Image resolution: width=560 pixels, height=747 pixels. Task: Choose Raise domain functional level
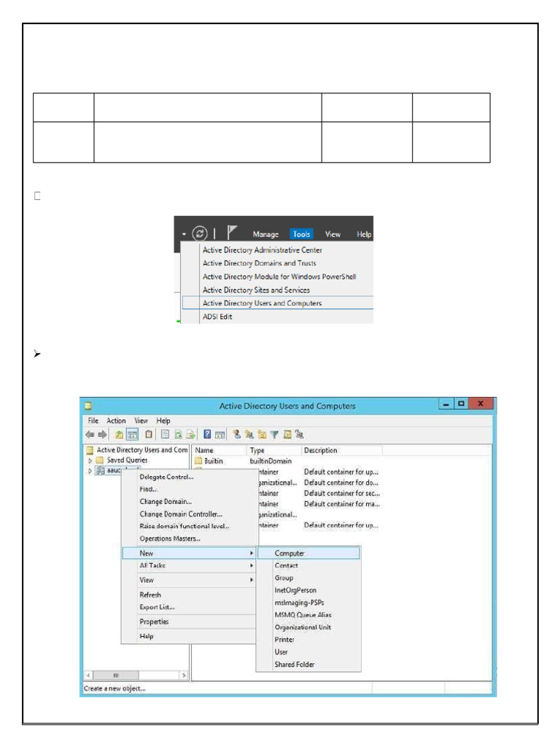pos(184,526)
